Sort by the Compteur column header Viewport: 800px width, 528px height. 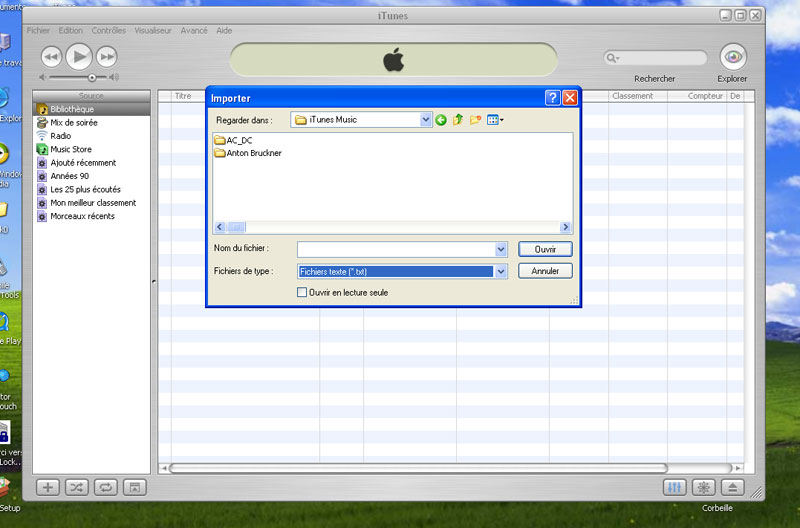(697, 96)
